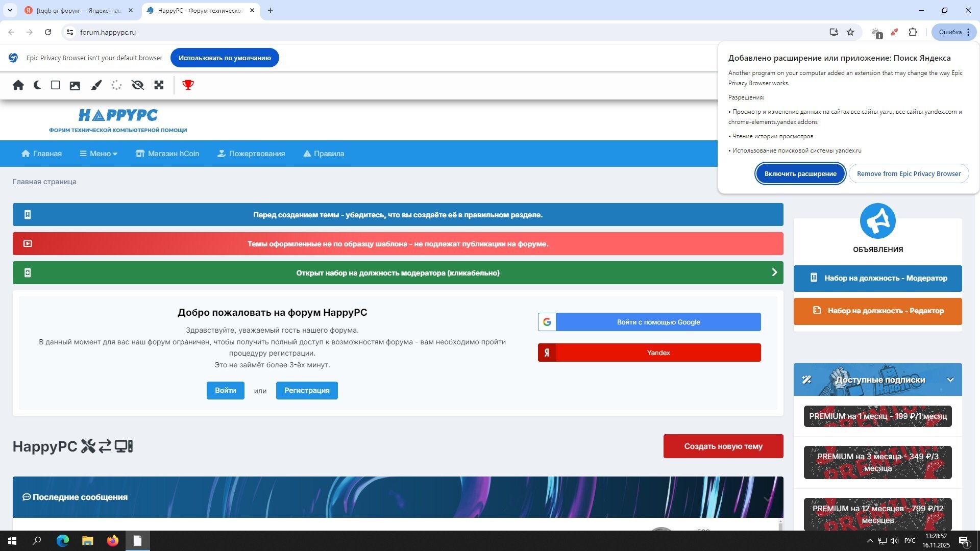
Task: Bookmark page with star icon
Action: tap(850, 32)
